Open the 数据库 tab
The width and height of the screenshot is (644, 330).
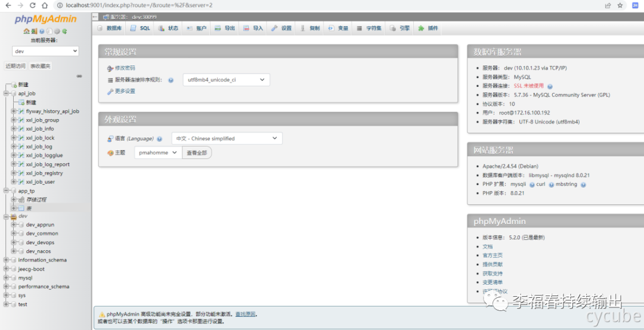(x=109, y=28)
